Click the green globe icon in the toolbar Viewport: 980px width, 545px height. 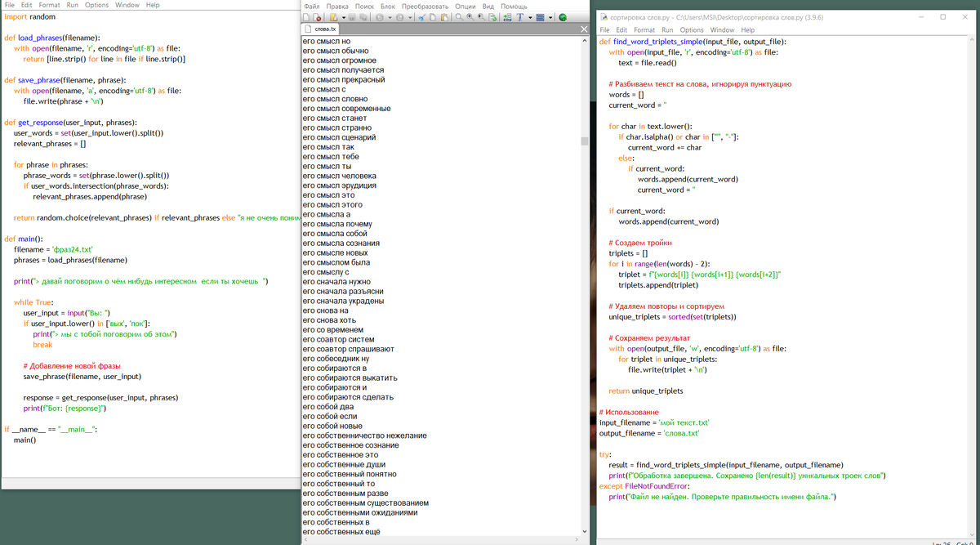click(x=563, y=17)
